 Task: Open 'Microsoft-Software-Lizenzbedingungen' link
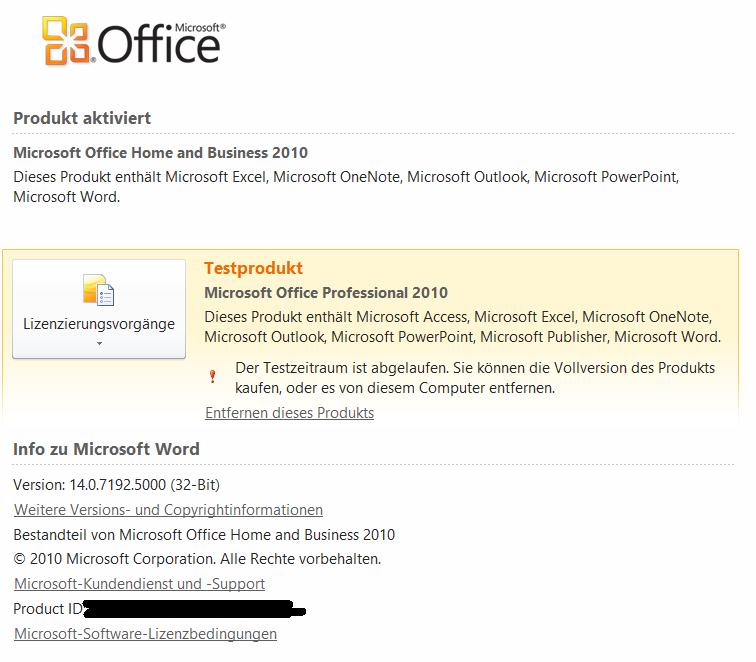click(x=145, y=634)
